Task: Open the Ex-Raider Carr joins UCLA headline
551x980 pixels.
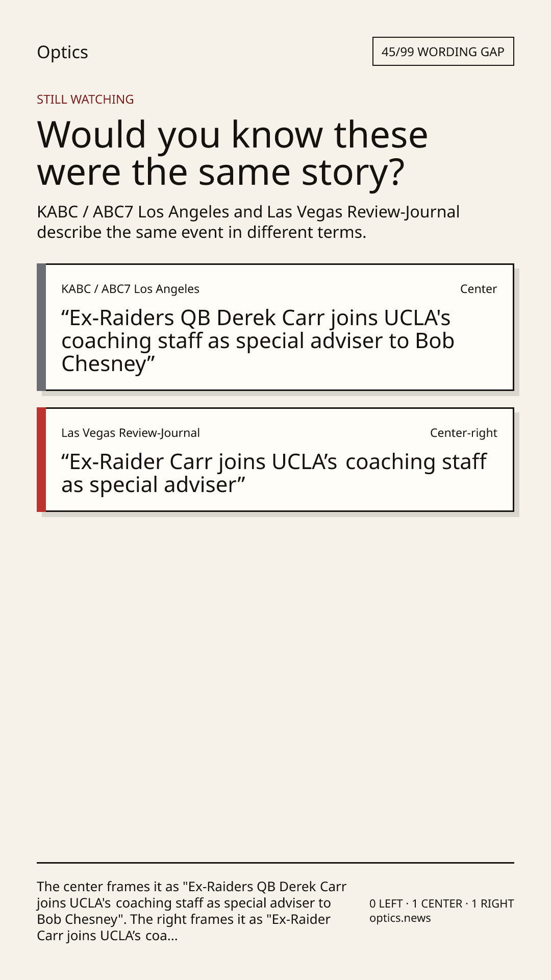Action: 274,473
